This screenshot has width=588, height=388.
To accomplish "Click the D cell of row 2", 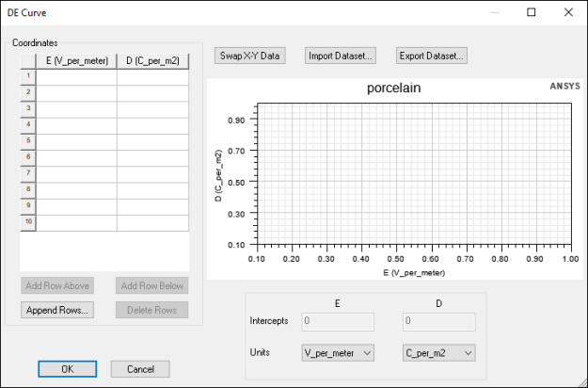I will [x=153, y=93].
